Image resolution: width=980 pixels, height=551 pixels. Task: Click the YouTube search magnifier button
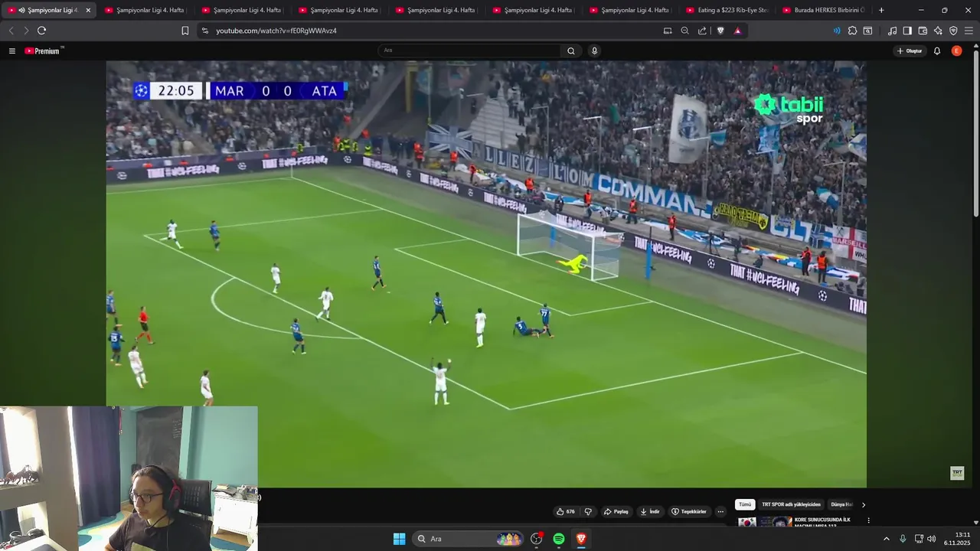pos(571,51)
